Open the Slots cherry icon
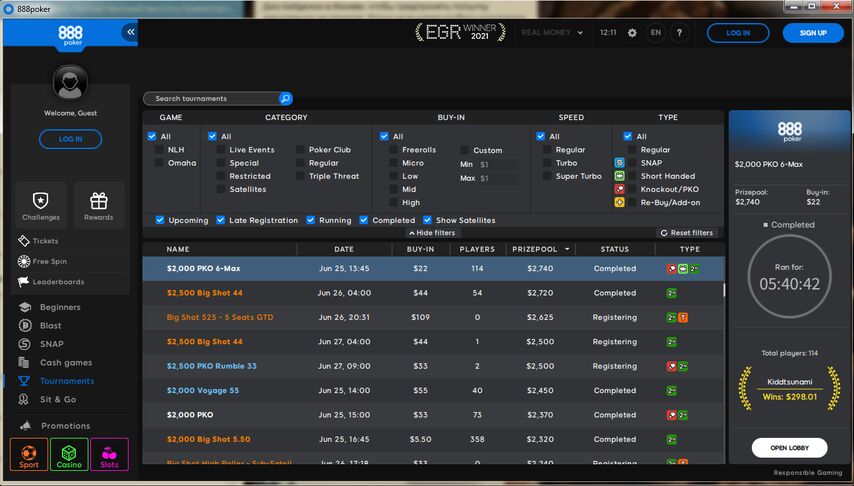Screen dimensions: 854x486 tap(109, 454)
